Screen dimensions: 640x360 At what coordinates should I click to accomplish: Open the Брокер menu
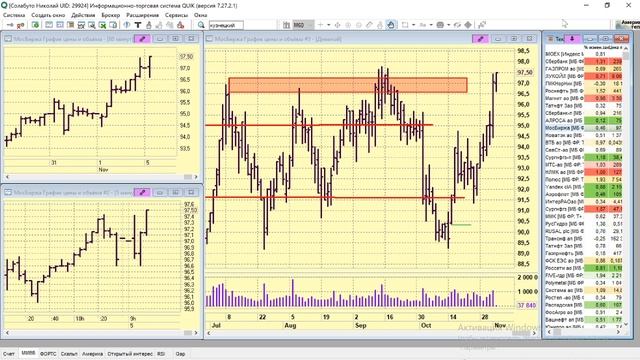(x=111, y=15)
